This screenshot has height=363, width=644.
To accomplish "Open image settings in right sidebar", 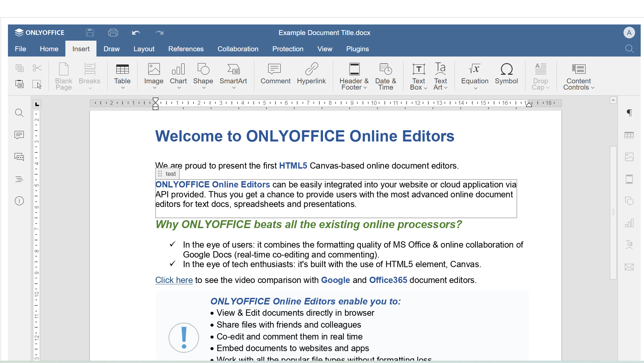I will pos(629,157).
